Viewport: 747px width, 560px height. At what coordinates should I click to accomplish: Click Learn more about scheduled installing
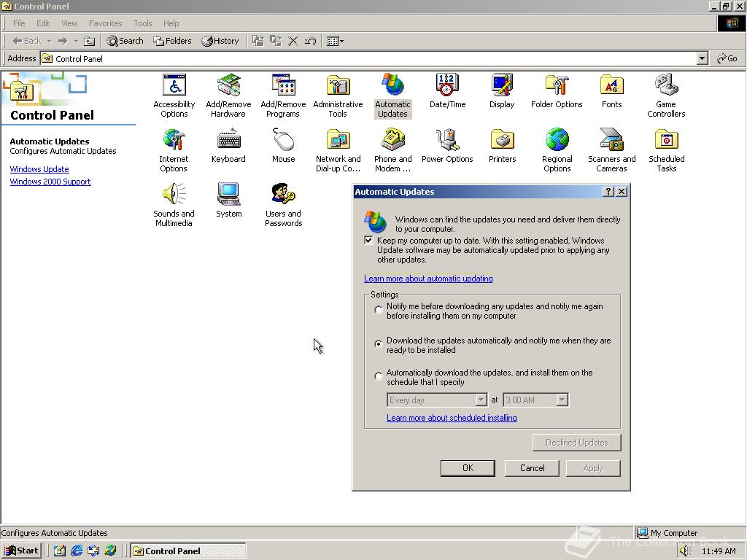coord(452,418)
